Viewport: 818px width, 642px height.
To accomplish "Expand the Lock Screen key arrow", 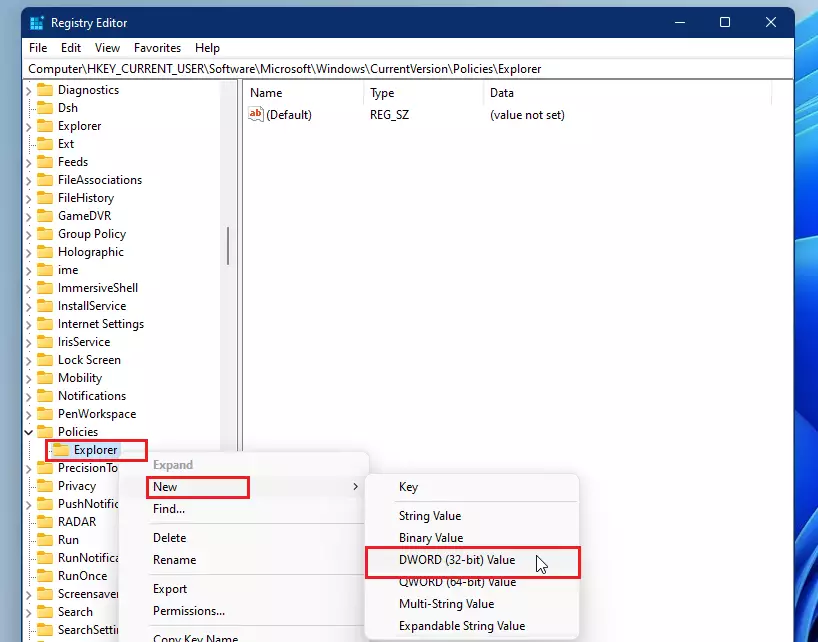I will (x=29, y=360).
